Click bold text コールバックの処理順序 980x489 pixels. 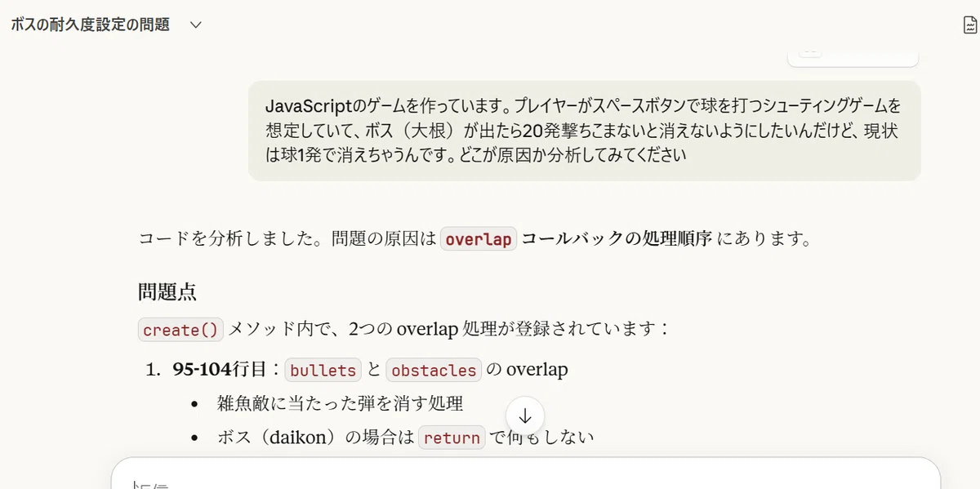click(617, 239)
